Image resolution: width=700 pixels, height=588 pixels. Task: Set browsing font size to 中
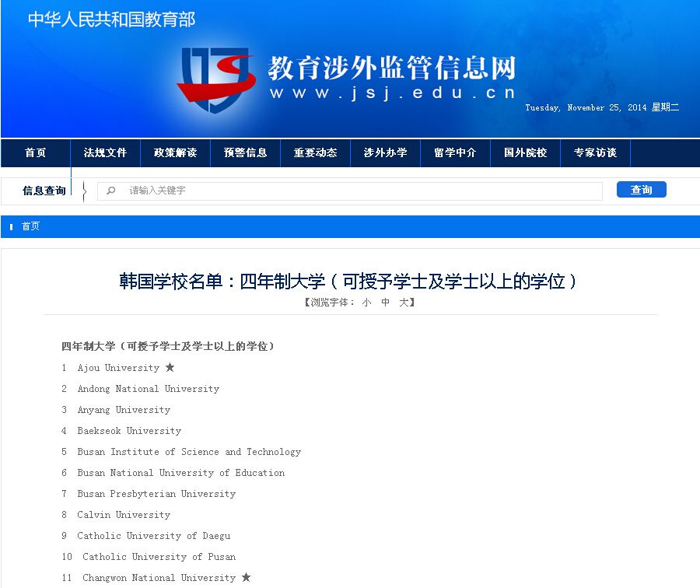385,303
